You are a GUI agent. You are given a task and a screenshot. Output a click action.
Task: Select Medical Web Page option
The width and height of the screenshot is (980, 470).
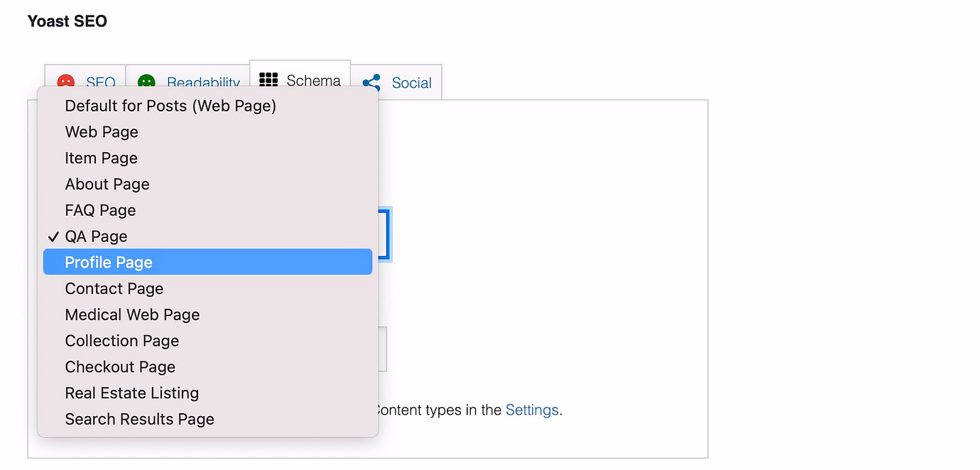[132, 315]
